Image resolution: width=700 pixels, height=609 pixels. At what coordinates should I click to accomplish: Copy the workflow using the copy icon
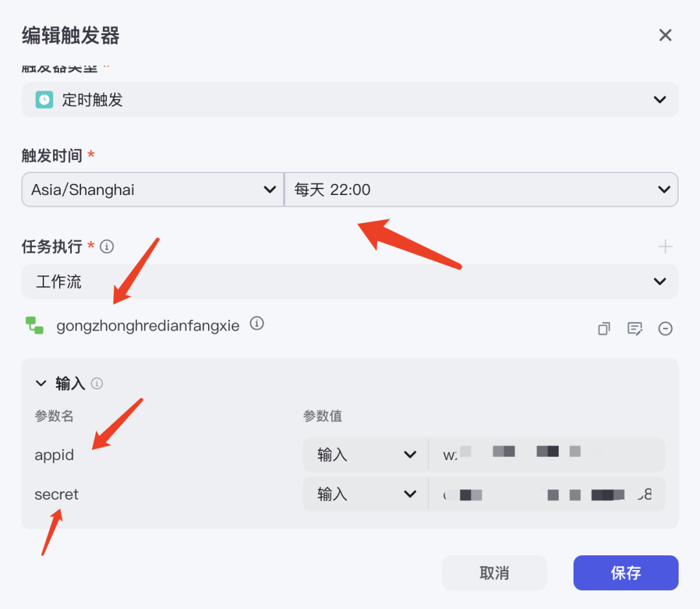point(604,329)
